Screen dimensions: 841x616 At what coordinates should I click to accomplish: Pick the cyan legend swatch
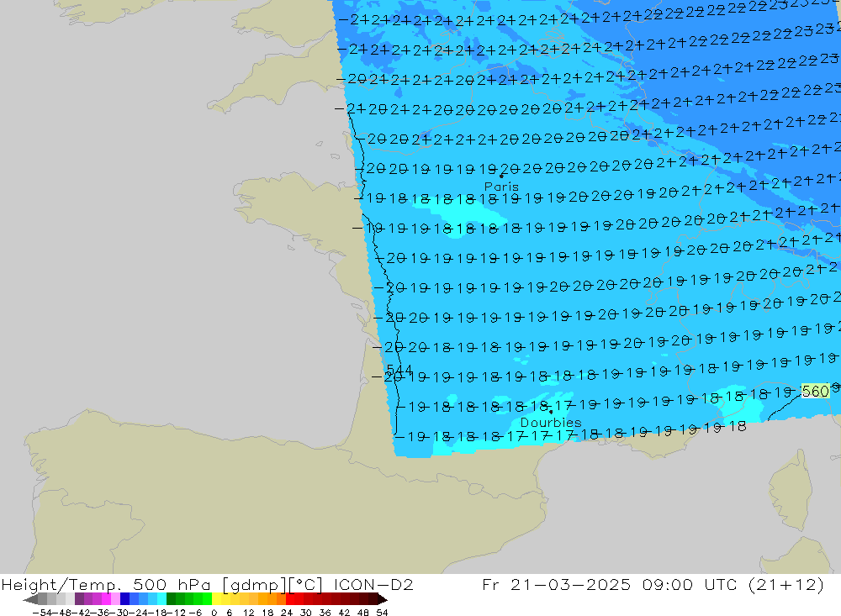coord(161,599)
